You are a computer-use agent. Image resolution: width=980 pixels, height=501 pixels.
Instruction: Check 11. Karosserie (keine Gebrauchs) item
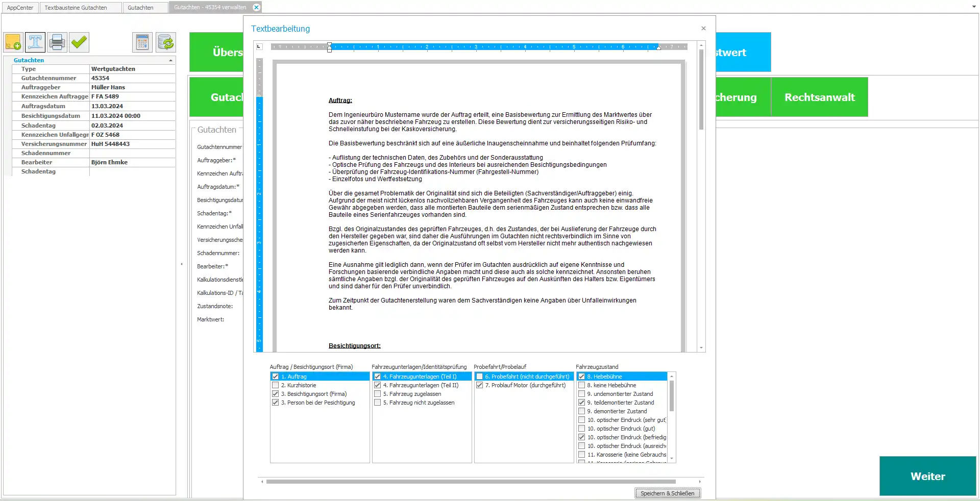tap(581, 455)
